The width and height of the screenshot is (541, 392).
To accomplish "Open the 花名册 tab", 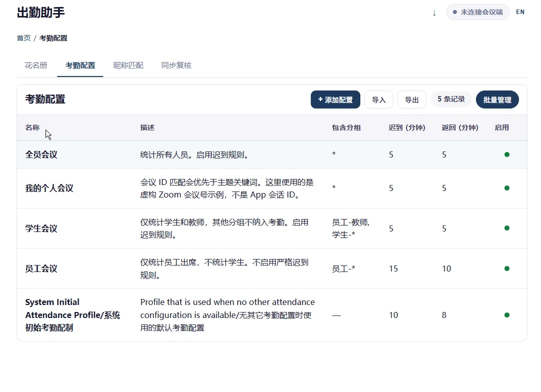I will coord(36,65).
